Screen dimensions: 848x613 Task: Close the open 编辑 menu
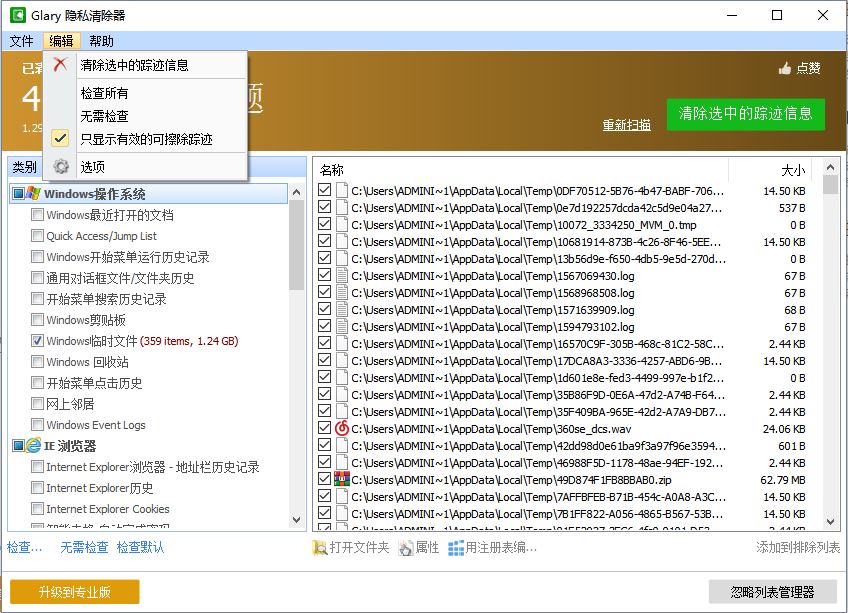click(62, 41)
